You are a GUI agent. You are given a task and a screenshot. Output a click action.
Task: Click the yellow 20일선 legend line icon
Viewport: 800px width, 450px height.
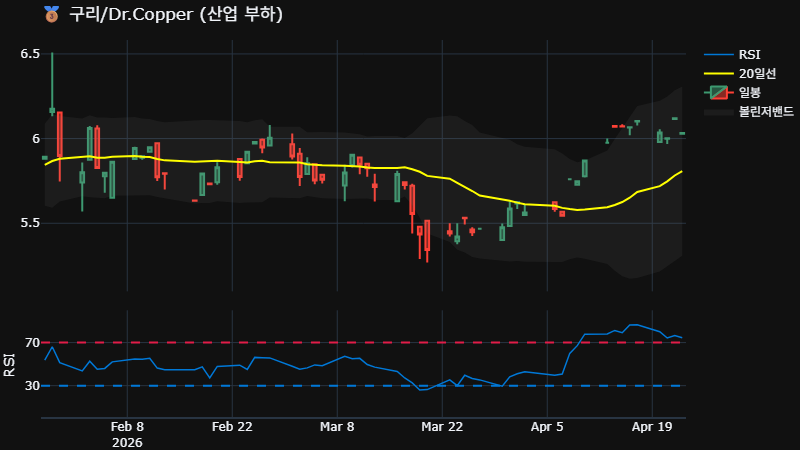[x=718, y=73]
